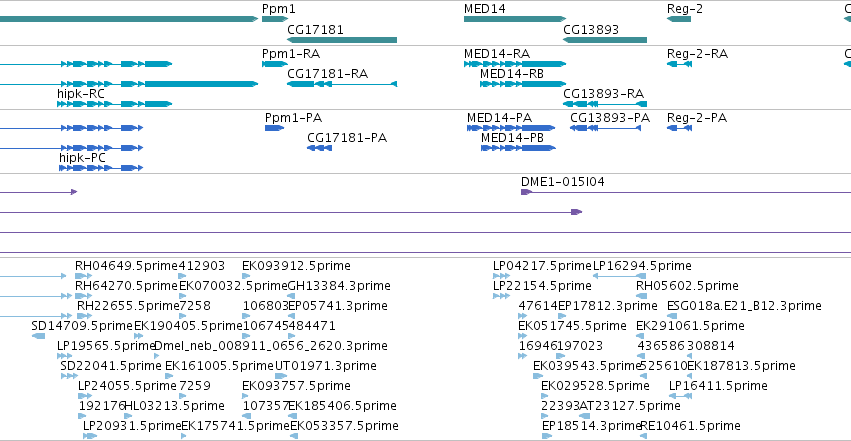The height and width of the screenshot is (441, 851).
Task: Open the 197023 EST label
Action: 580,346
